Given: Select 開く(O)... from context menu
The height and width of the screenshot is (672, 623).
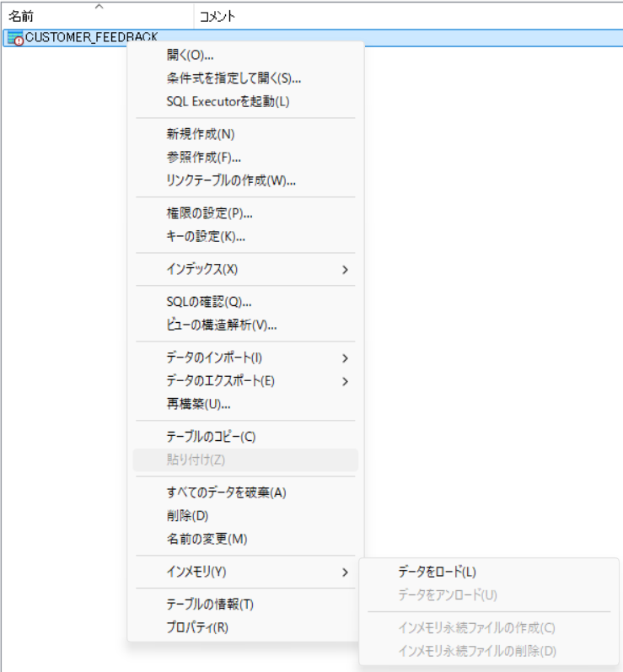Looking at the screenshot, I should [190, 56].
